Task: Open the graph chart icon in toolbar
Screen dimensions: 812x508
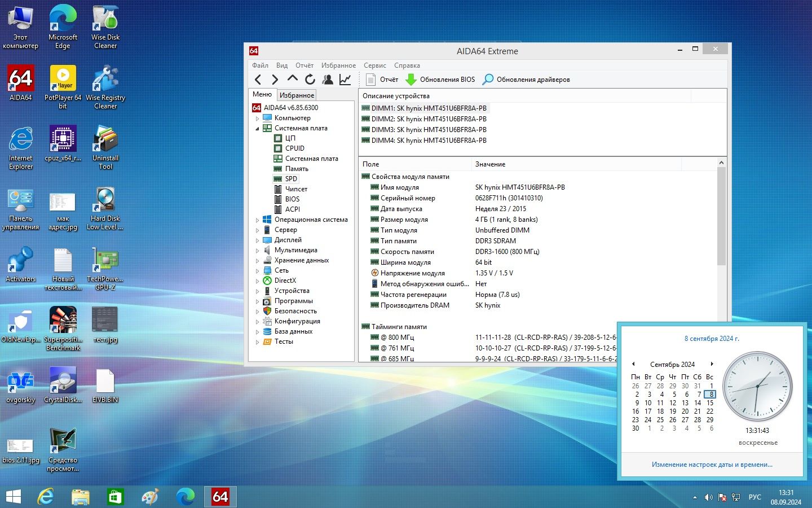Action: 345,80
